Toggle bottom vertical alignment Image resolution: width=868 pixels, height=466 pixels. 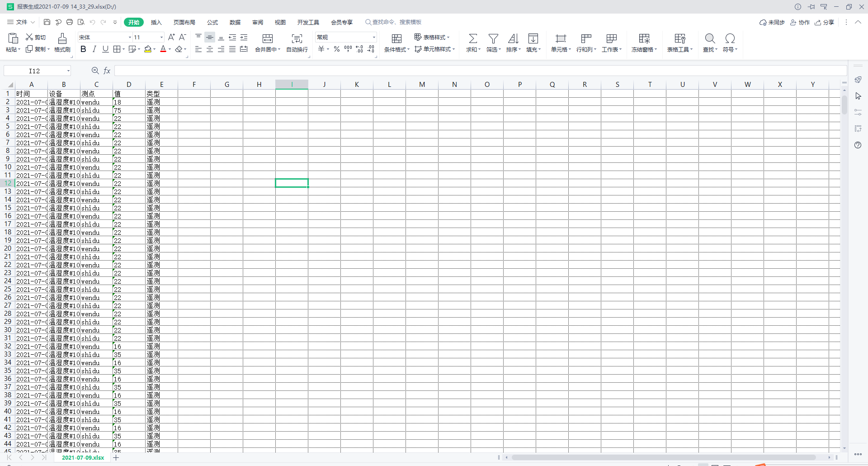click(x=221, y=37)
